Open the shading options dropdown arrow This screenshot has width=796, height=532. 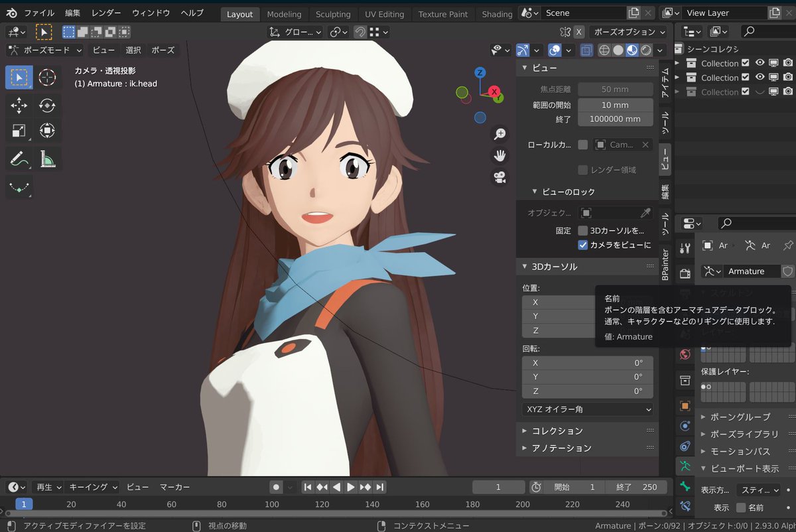click(661, 50)
